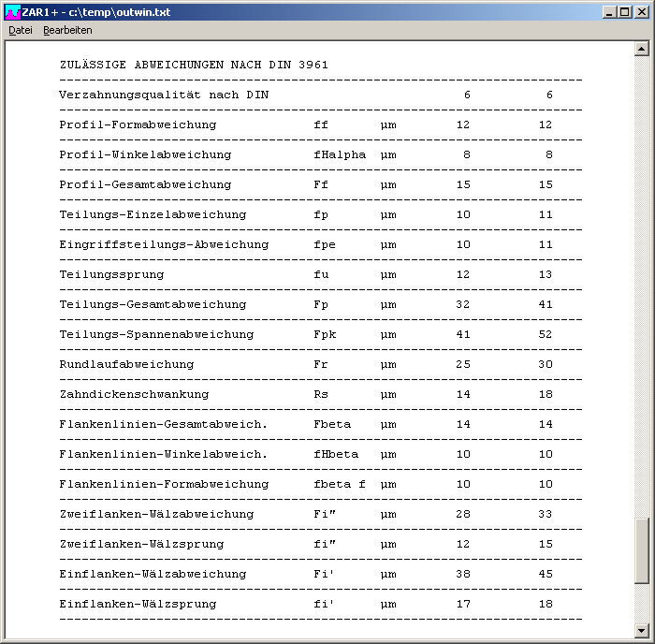Click the empty scrollbar track above the thumb
The width and height of the screenshot is (655, 644).
[641, 281]
